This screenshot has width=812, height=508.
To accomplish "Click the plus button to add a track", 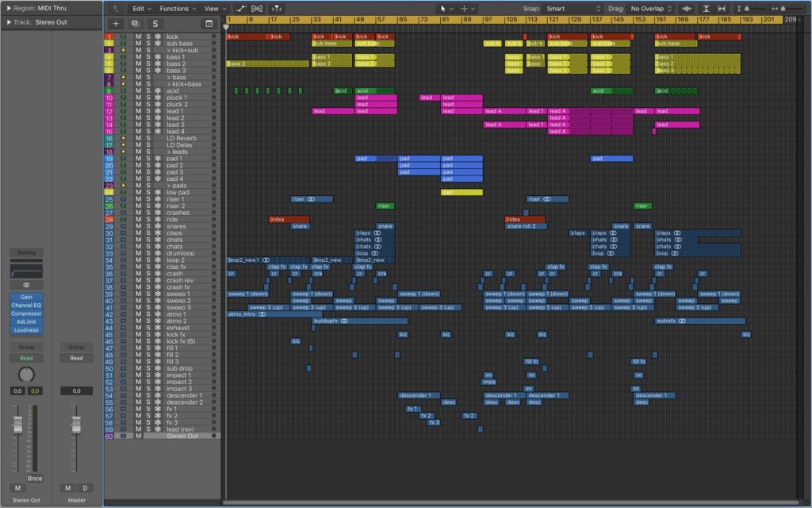I will point(116,23).
